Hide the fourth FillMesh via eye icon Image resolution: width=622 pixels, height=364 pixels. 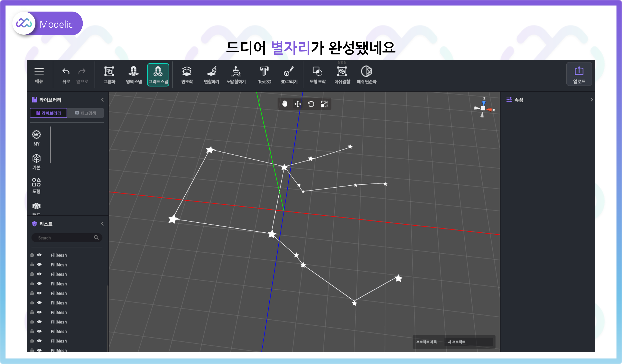39,284
